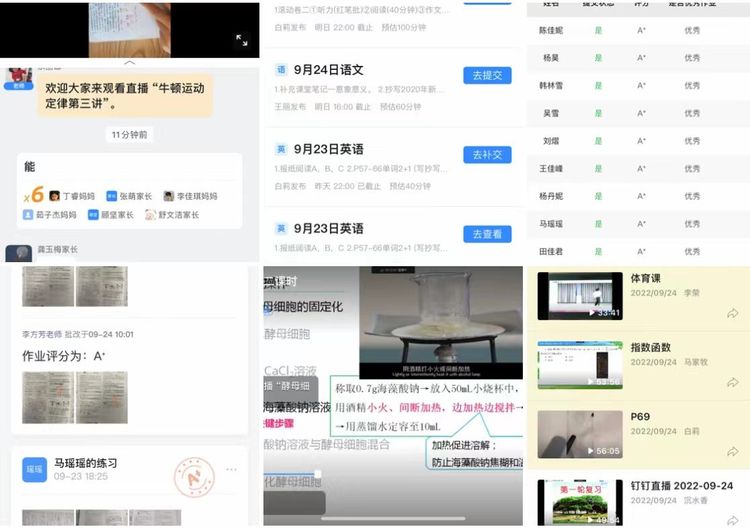Screen dimensions: 750x529
Task: Tap the blue 瑶瑶 avatar icon
Action: pos(34,469)
